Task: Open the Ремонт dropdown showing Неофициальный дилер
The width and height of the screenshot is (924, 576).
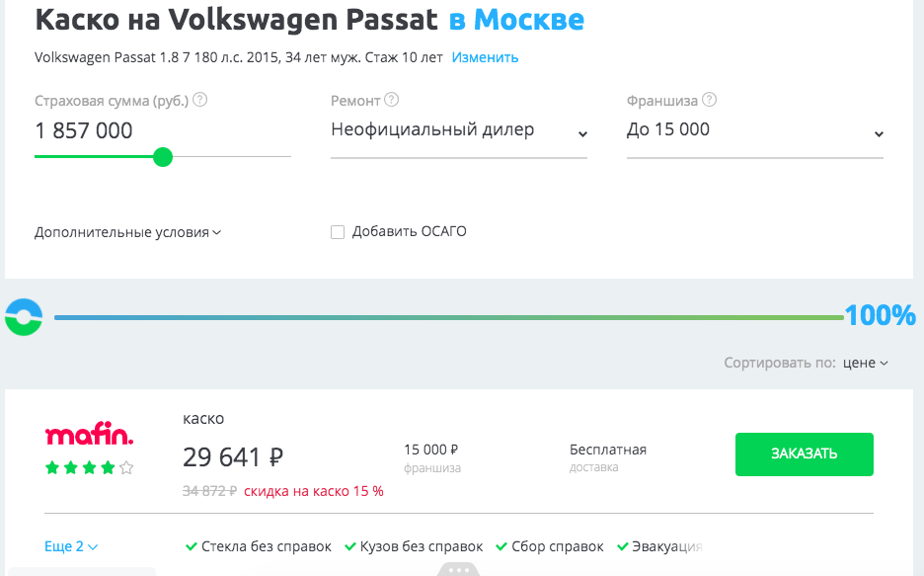Action: coord(458,129)
